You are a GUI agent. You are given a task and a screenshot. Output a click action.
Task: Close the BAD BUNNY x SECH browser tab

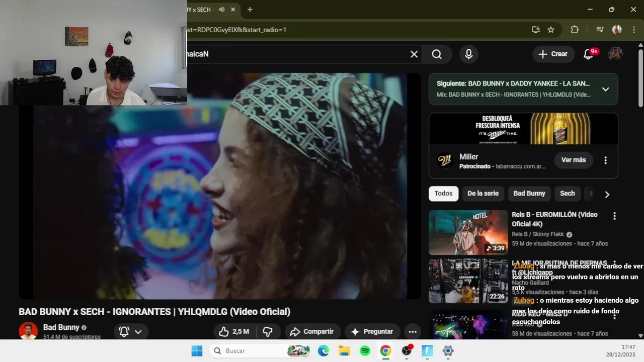pos(233,10)
